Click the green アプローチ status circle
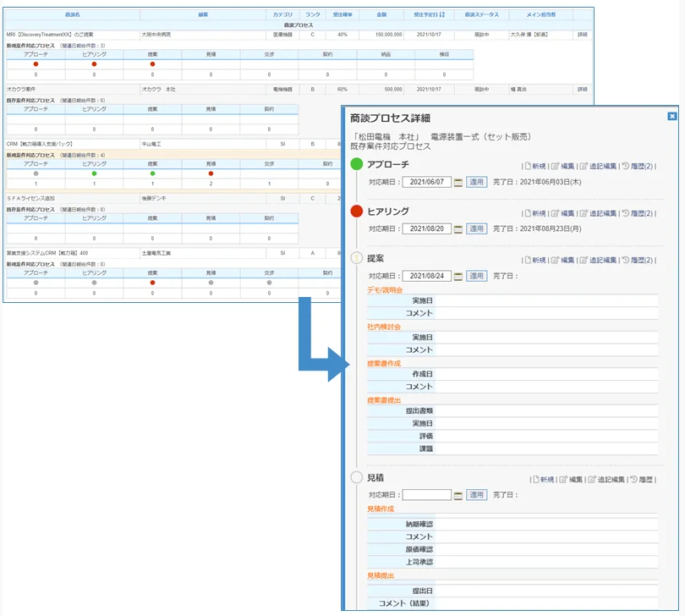685x616 pixels. click(356, 164)
